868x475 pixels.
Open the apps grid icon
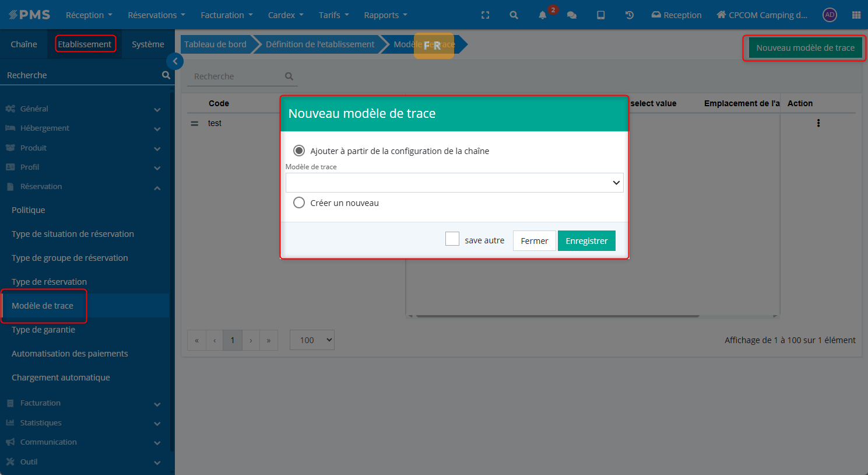(856, 15)
